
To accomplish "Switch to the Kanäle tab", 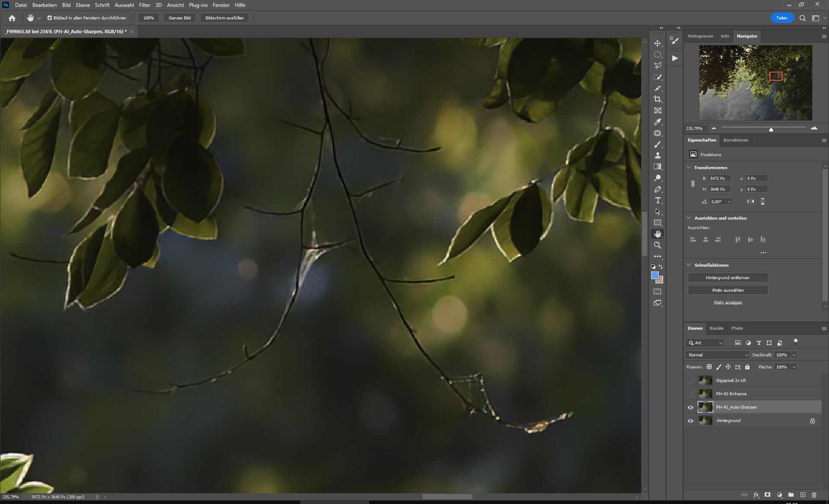I will pyautogui.click(x=716, y=328).
